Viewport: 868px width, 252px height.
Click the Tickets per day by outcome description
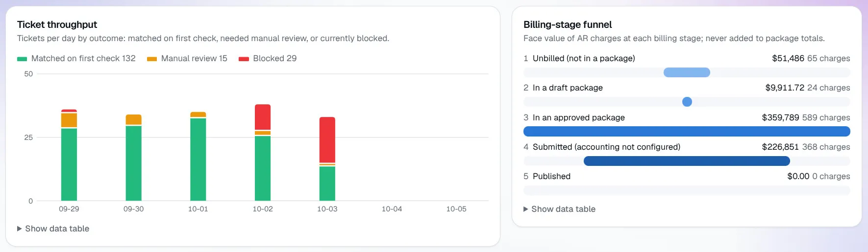tap(203, 38)
